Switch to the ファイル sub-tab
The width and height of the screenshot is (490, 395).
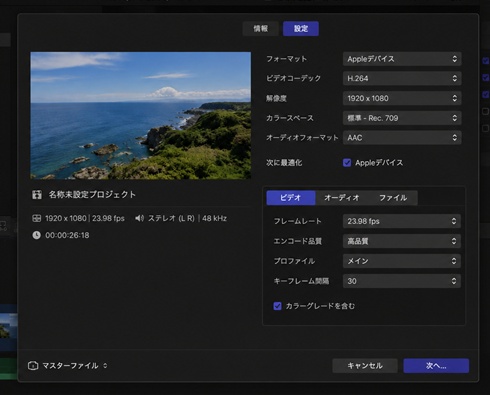393,198
